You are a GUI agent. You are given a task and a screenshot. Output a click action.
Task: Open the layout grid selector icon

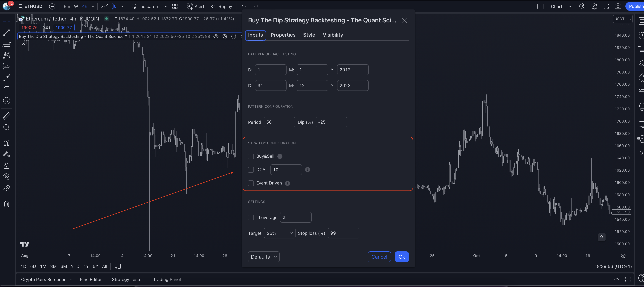click(175, 6)
